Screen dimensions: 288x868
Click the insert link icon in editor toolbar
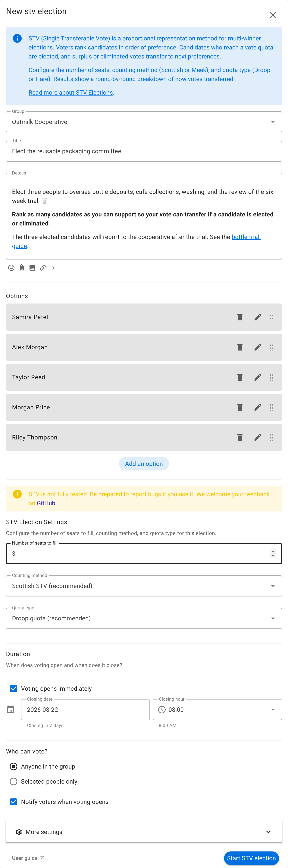click(x=43, y=268)
